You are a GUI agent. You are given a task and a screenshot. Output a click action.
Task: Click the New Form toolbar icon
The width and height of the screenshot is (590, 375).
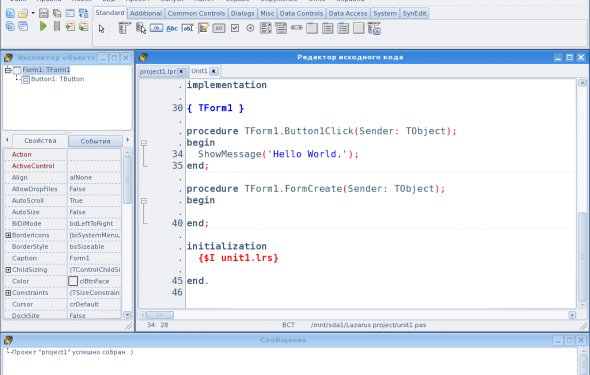tap(70, 14)
